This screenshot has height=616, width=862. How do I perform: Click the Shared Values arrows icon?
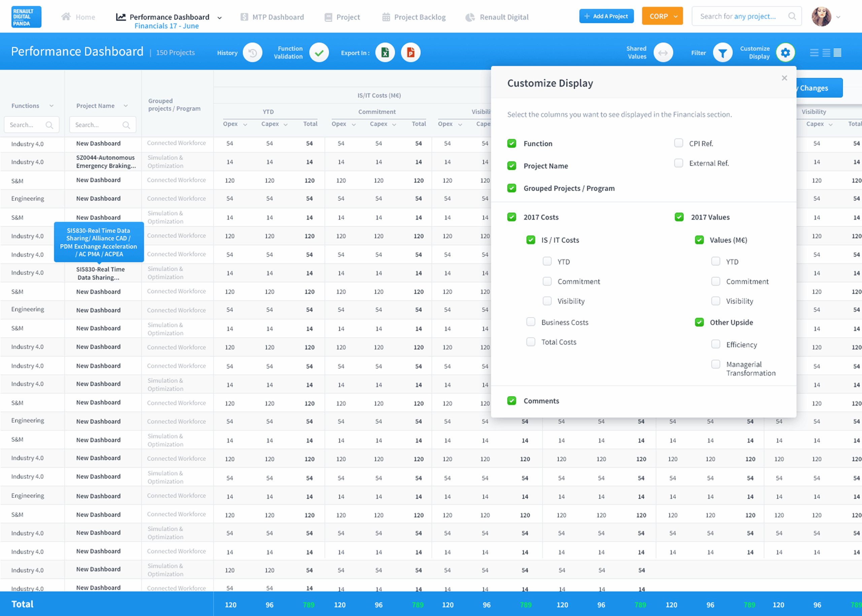click(663, 53)
